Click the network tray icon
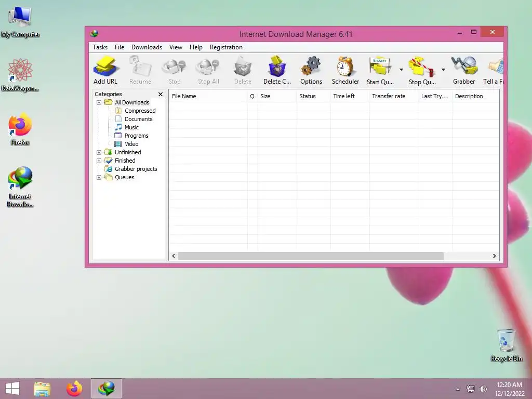Image resolution: width=532 pixels, height=399 pixels. coord(471,389)
